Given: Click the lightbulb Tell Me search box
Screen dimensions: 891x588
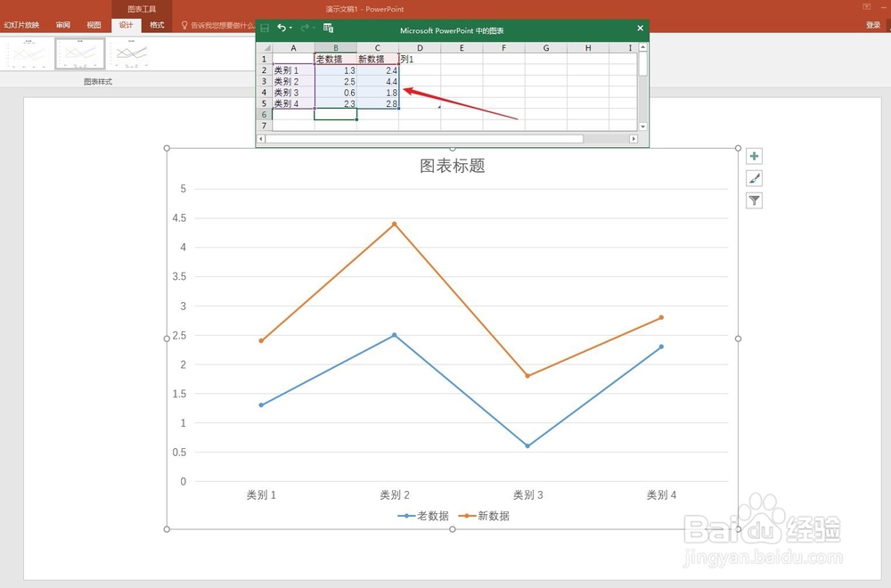Looking at the screenshot, I should point(217,25).
